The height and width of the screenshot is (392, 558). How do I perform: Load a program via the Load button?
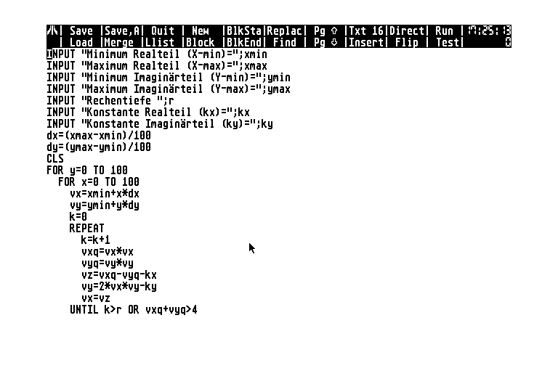81,42
